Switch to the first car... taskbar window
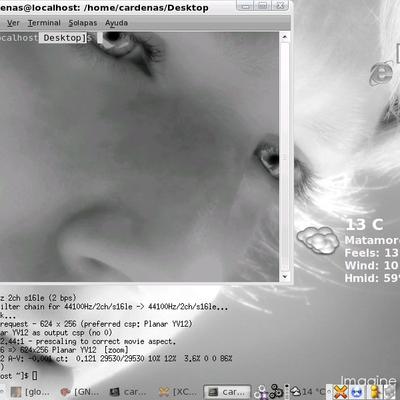Screen dimensions: 400x400 point(128,392)
